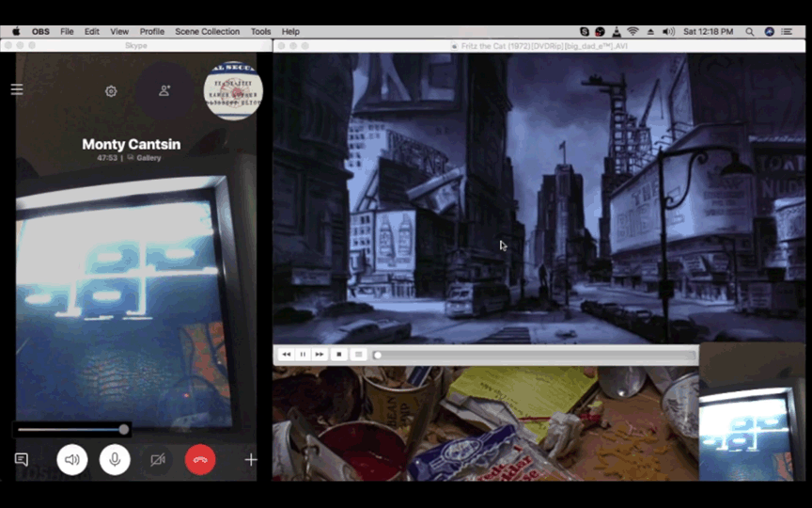Open the File menu
The image size is (812, 508).
(67, 32)
